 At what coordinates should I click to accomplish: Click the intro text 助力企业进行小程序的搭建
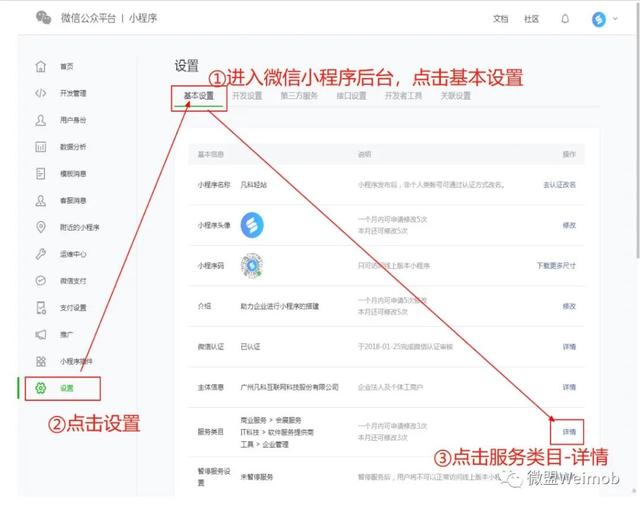[280, 306]
